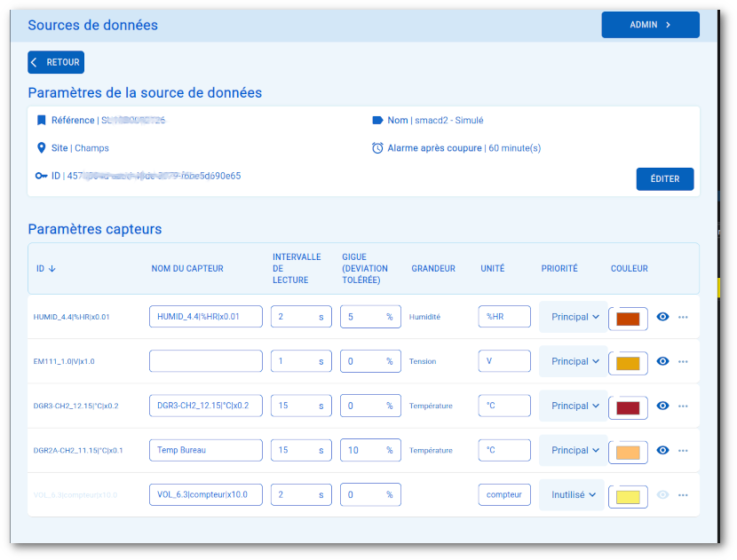This screenshot has height=560, width=737.
Task: Open the three-dot menu for the DGR3-CH2_12.15 row
Action: 683,406
